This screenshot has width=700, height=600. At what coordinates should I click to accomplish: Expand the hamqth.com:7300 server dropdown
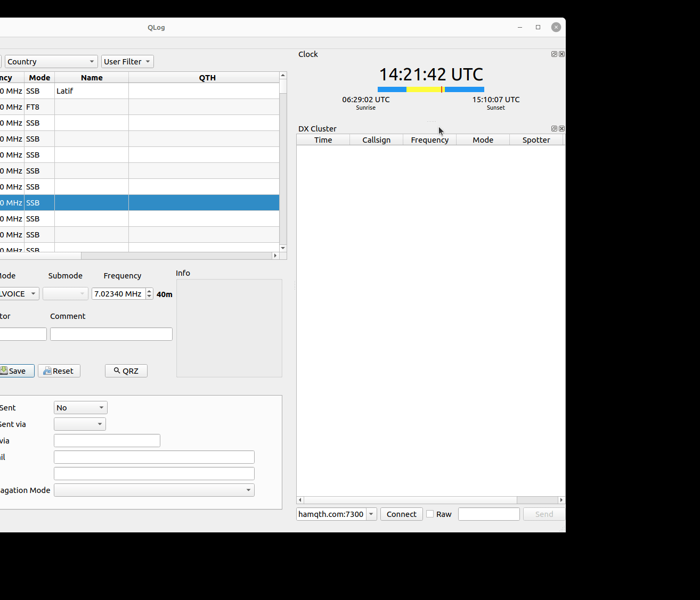[x=371, y=514]
